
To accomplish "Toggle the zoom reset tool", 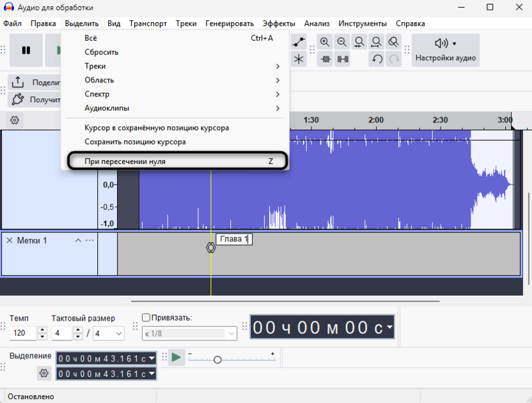I will (393, 42).
